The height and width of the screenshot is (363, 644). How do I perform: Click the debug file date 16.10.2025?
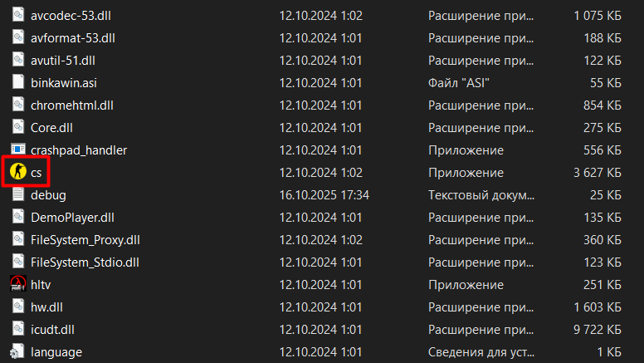point(324,194)
